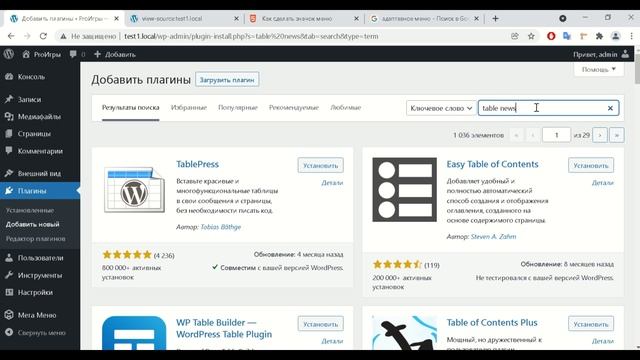Click Easy Table of Contents thumbnail

tap(404, 190)
